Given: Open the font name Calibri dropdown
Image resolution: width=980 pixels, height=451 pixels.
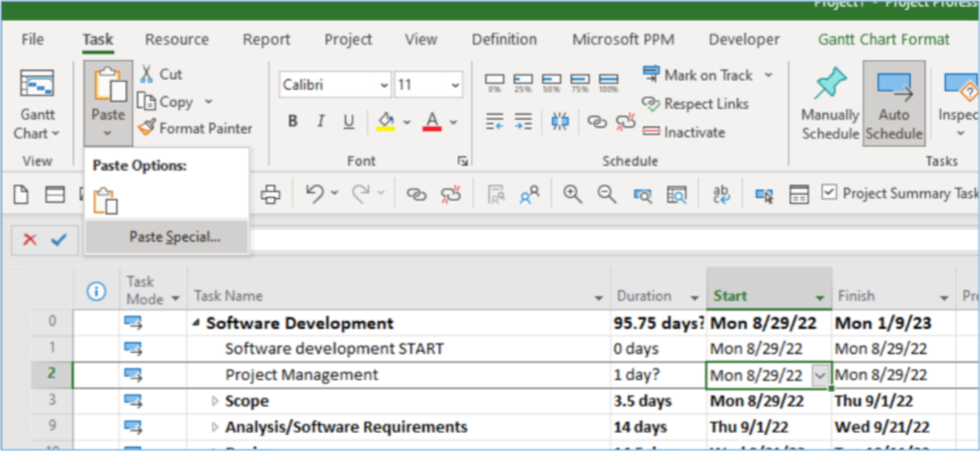Looking at the screenshot, I should (383, 85).
